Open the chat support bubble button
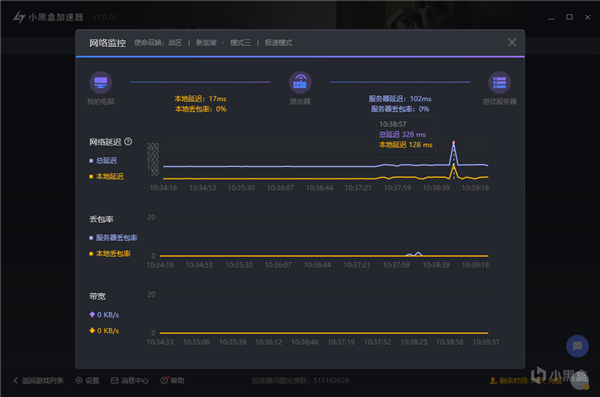 coord(577,346)
